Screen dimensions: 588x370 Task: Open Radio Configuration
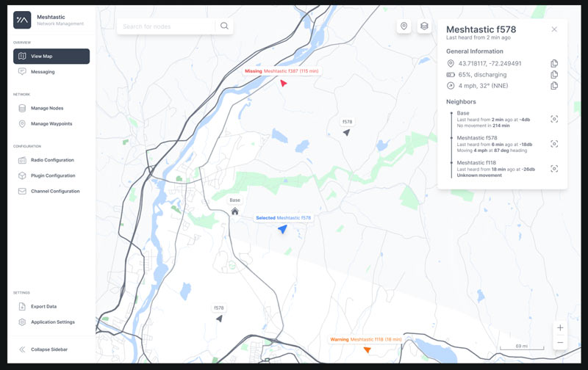pos(51,160)
